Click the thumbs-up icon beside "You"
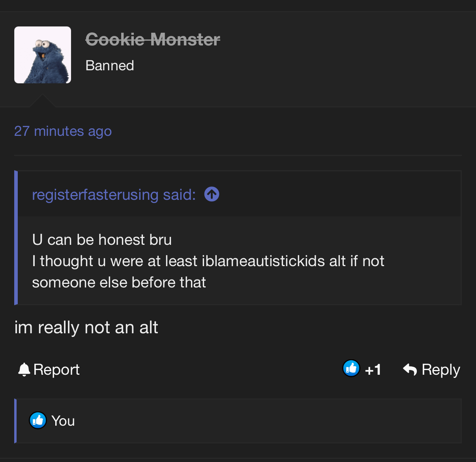 point(38,421)
